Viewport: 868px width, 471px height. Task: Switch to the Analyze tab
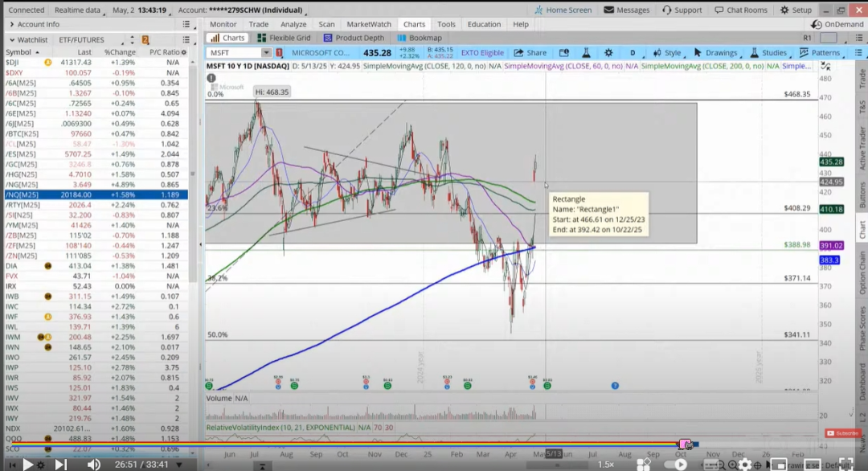(293, 24)
